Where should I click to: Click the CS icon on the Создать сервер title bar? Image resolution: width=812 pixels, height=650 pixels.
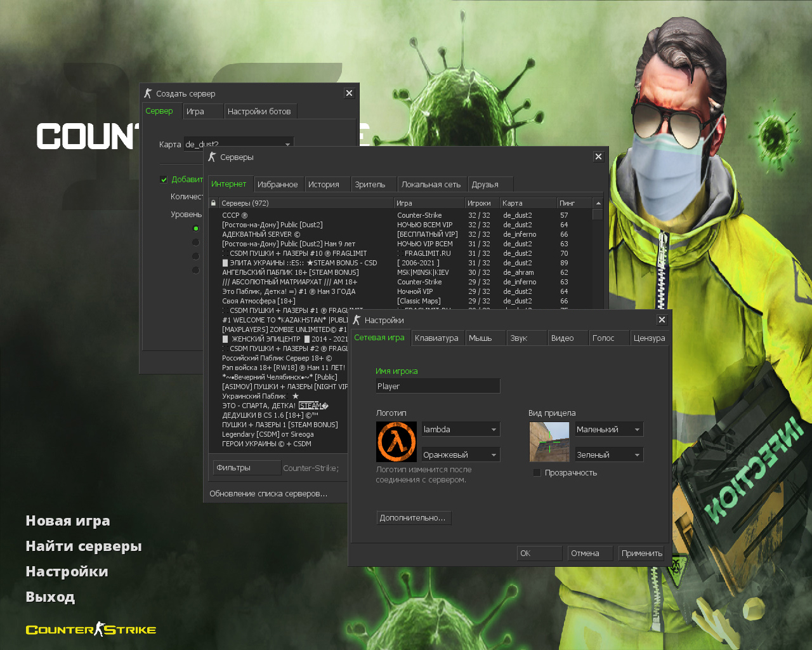[x=148, y=93]
